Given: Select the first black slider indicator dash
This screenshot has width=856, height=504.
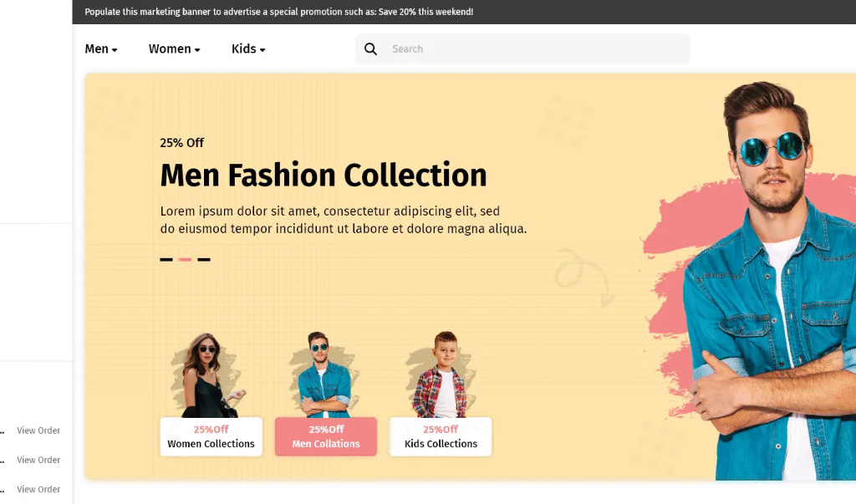Looking at the screenshot, I should [x=166, y=260].
